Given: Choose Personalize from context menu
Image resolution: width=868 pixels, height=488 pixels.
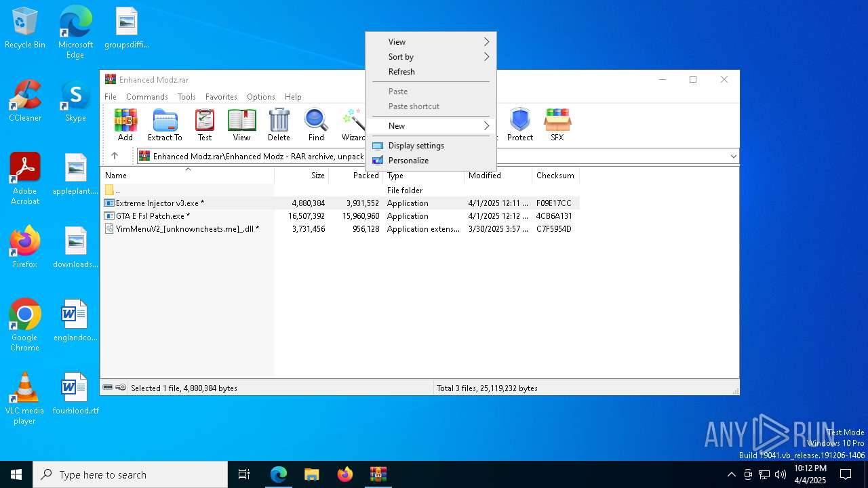Looking at the screenshot, I should [x=431, y=161].
